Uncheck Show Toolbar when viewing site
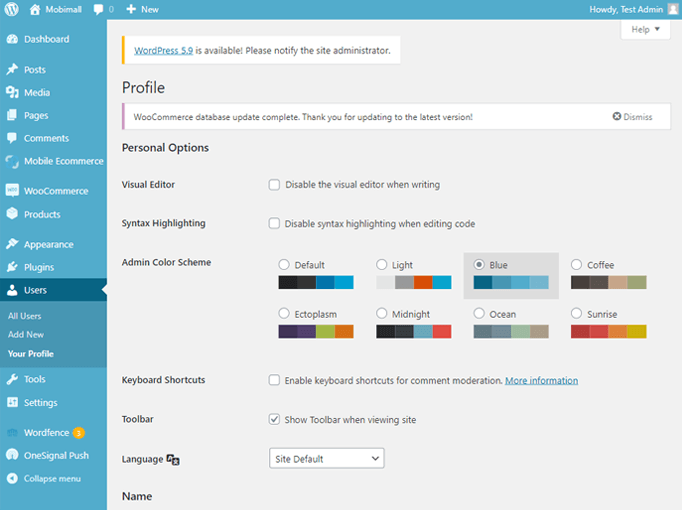 click(274, 419)
